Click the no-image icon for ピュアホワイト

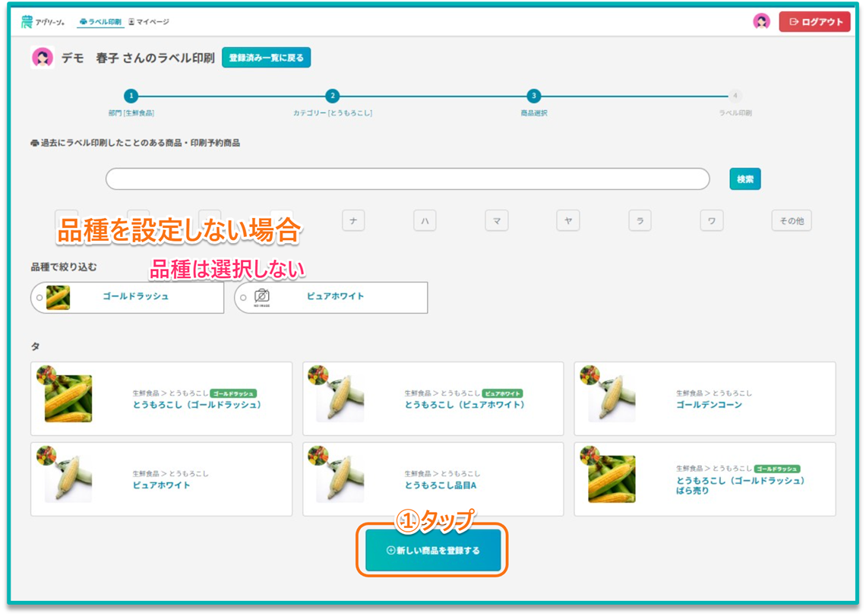(261, 297)
